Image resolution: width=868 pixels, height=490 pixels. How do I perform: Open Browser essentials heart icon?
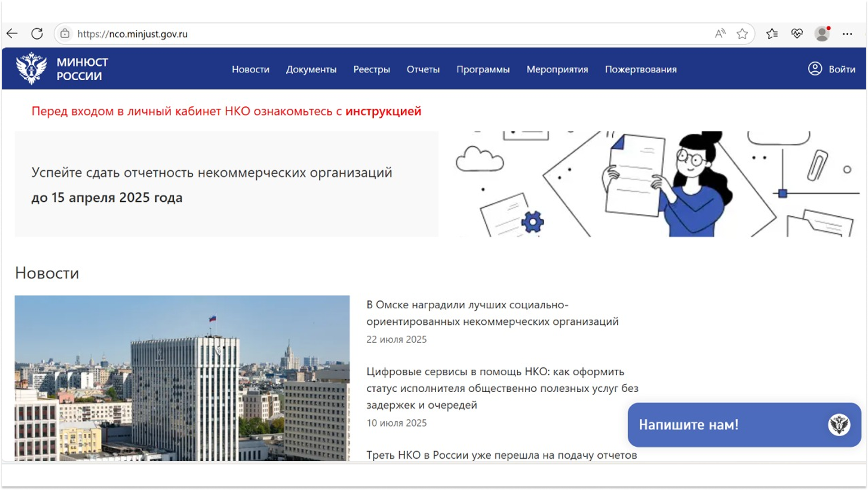(797, 33)
